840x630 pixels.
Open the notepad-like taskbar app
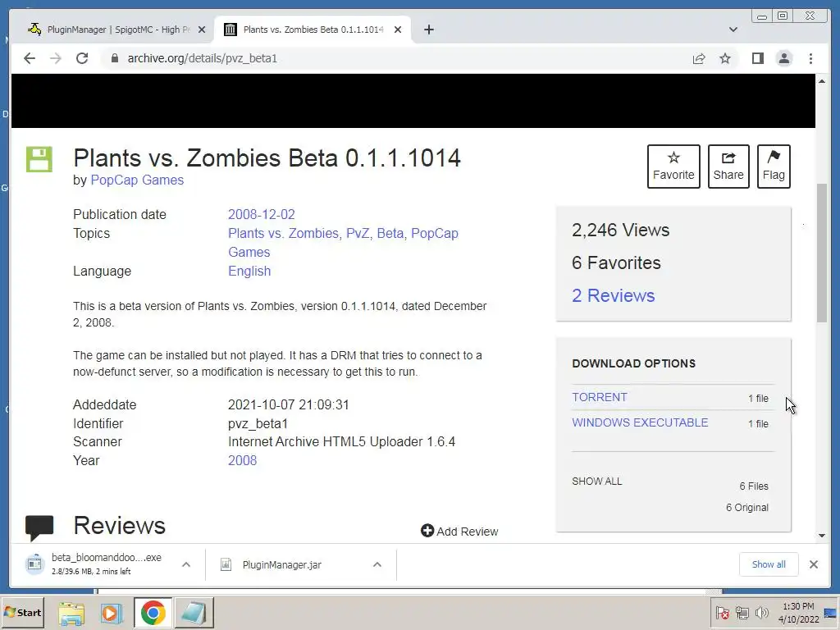tap(194, 613)
